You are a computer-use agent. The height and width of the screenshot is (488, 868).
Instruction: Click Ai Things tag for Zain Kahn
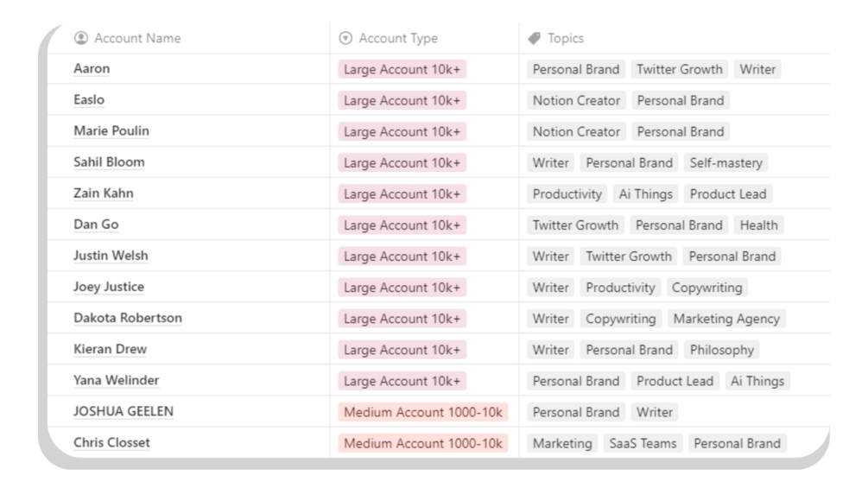click(x=646, y=193)
